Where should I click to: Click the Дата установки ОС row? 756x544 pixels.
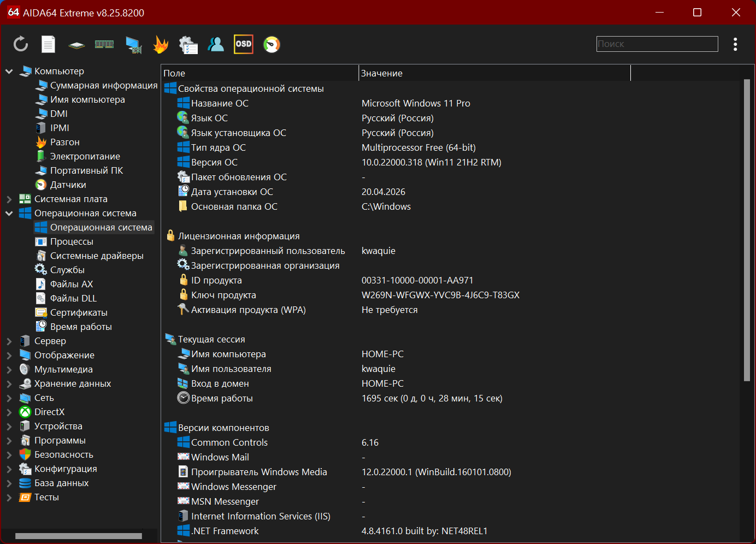pyautogui.click(x=452, y=192)
